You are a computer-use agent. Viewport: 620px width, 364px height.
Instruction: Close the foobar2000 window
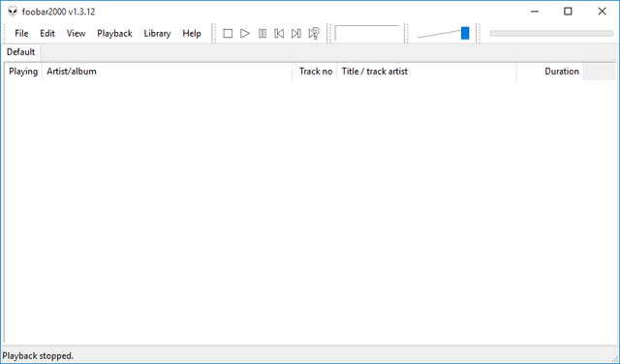tap(602, 12)
